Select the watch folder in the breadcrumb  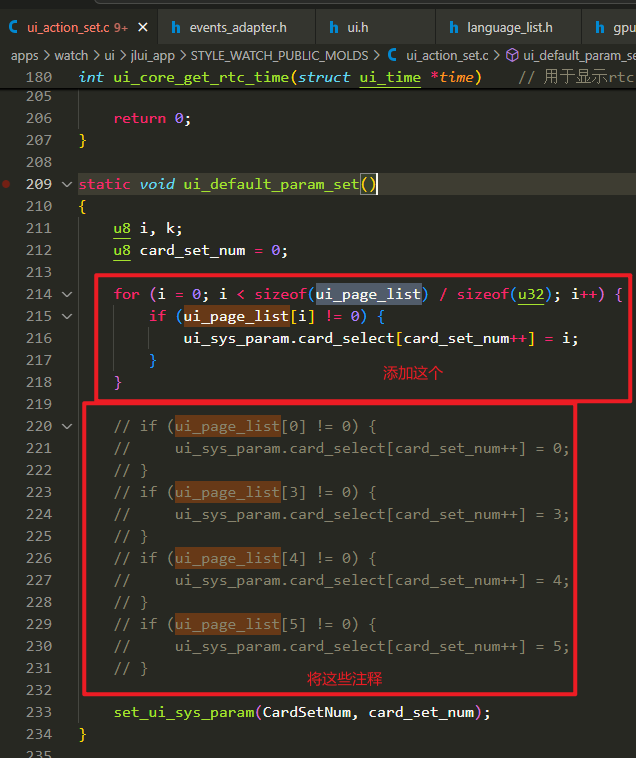click(71, 56)
